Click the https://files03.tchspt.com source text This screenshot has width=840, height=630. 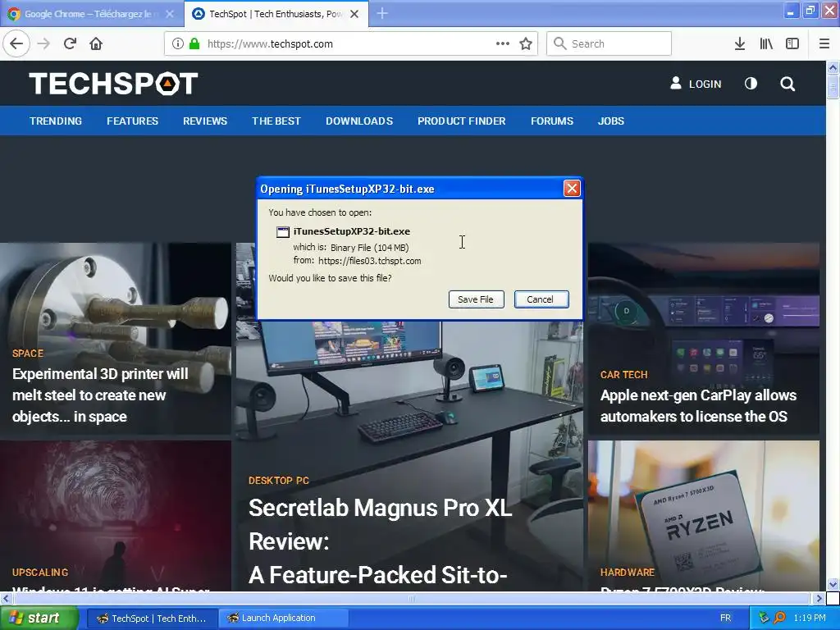[370, 261]
